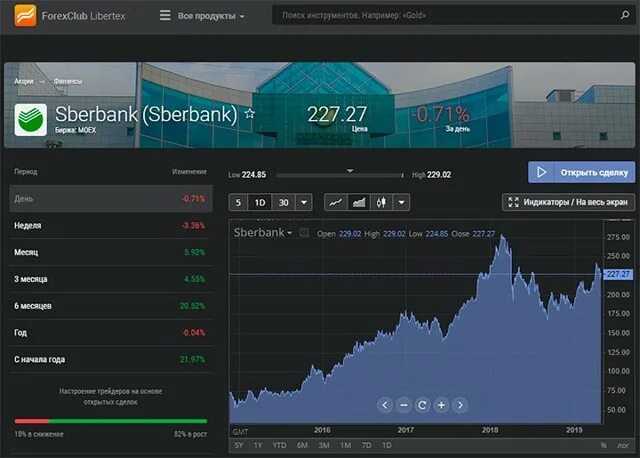This screenshot has width=640, height=458.
Task: Click the Открыть сделку button
Action: coord(581,172)
